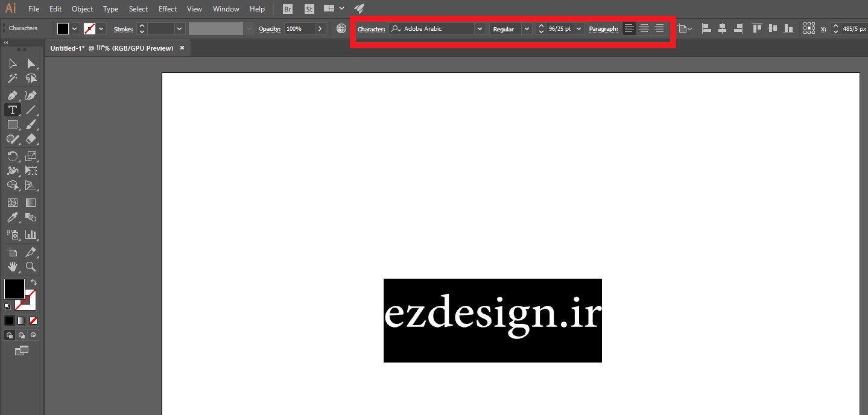The height and width of the screenshot is (415, 868).
Task: Open the stroke color dropdown arrow
Action: point(101,28)
